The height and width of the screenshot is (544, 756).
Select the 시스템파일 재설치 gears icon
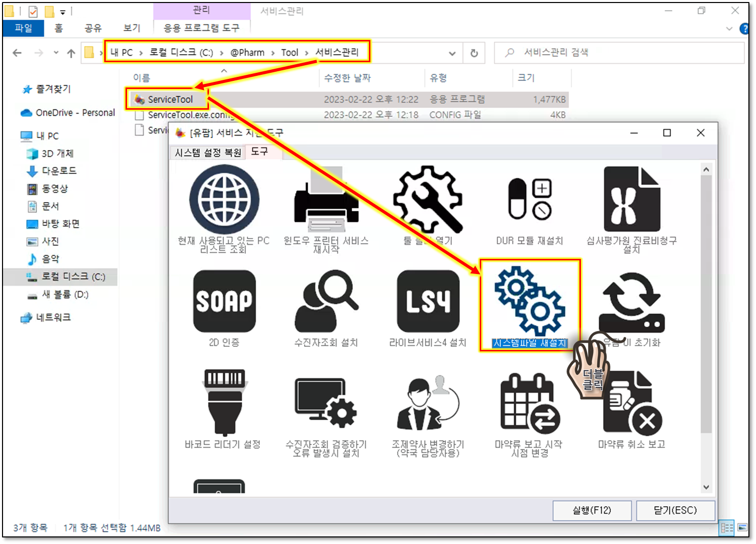pos(529,301)
